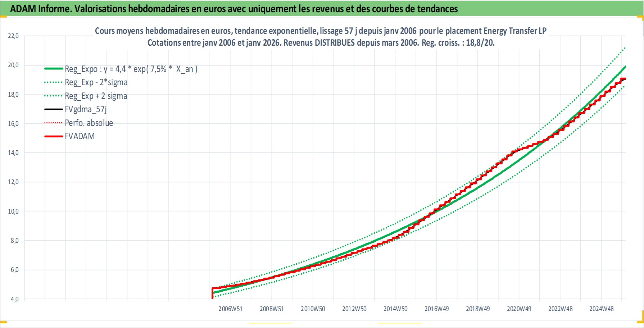This screenshot has width=644, height=328.
Task: Click x-axis label 2024W48
Action: 602,309
